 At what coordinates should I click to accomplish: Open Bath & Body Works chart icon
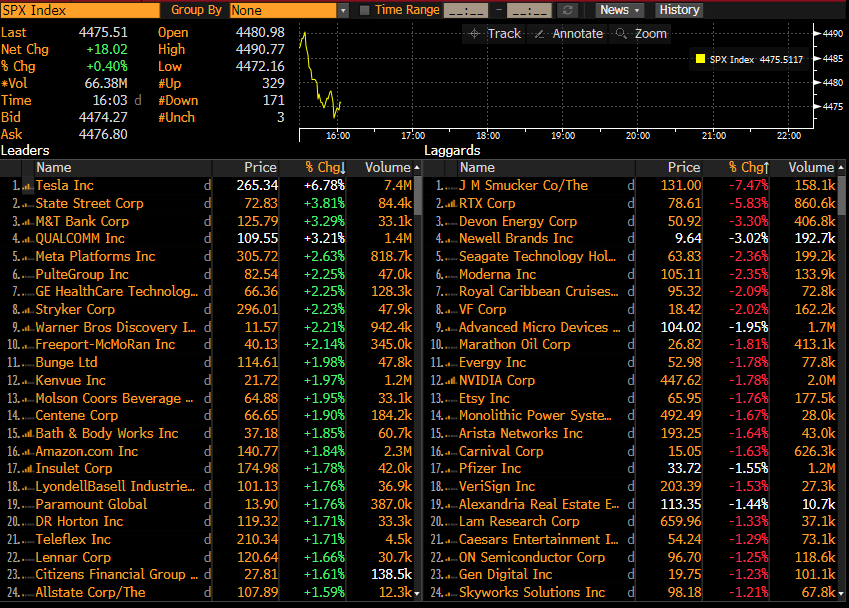[x=27, y=434]
